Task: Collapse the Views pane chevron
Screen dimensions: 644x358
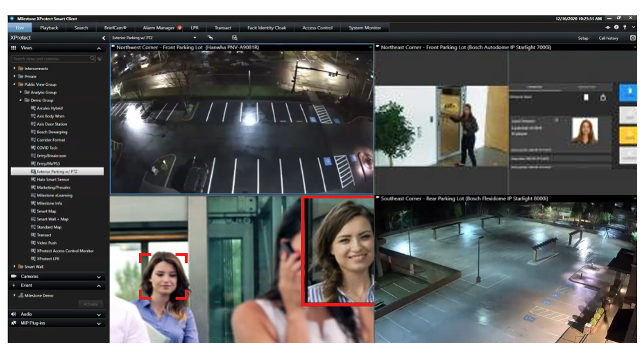Action: pos(99,48)
